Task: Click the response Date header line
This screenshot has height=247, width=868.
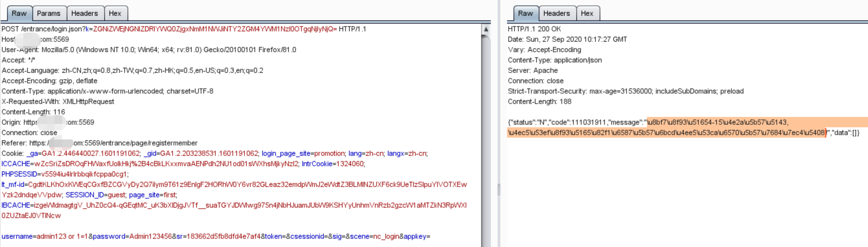Action: pos(568,39)
